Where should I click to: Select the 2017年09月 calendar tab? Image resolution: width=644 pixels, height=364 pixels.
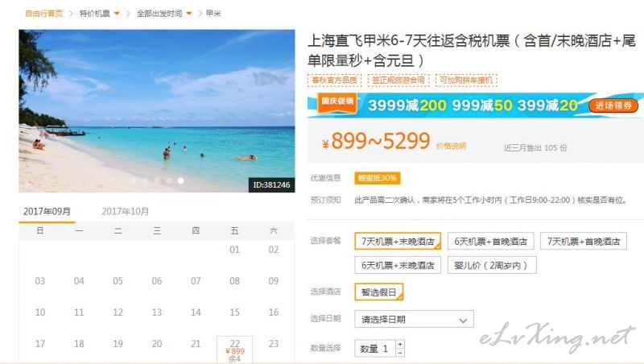47,212
